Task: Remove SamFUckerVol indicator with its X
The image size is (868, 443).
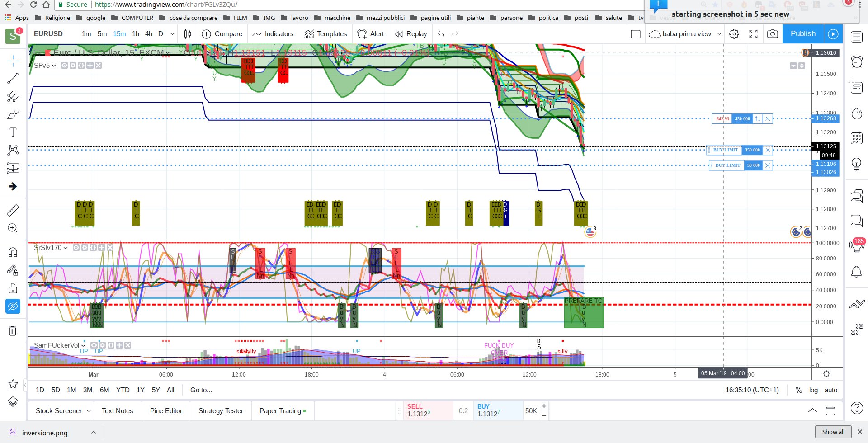Action: click(x=128, y=345)
